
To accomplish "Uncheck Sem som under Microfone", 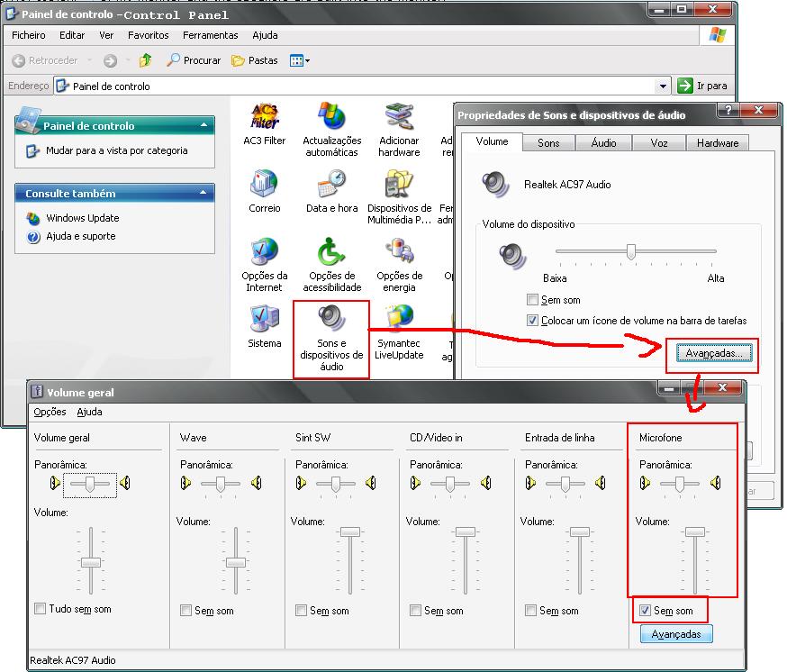I will (x=645, y=611).
